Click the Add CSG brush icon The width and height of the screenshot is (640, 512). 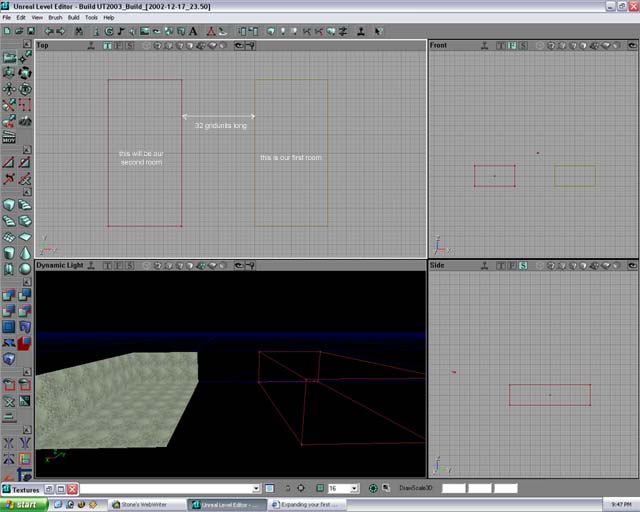tap(9, 294)
